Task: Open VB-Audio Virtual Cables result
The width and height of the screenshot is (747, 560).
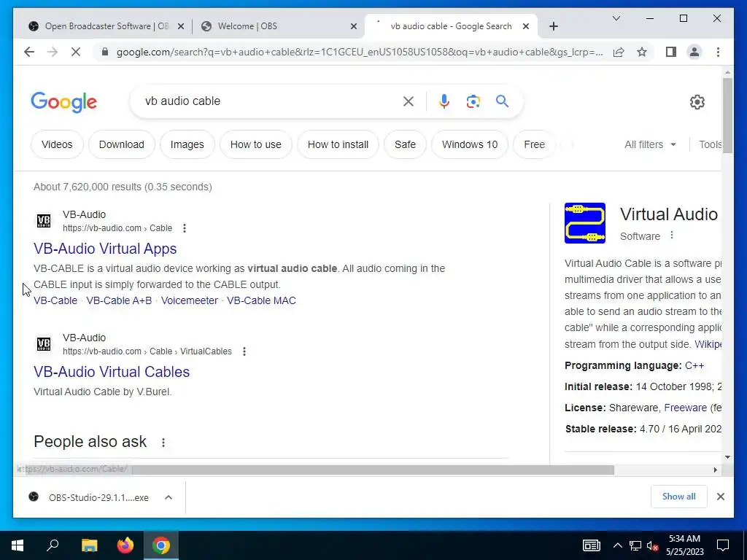Action: tap(112, 372)
